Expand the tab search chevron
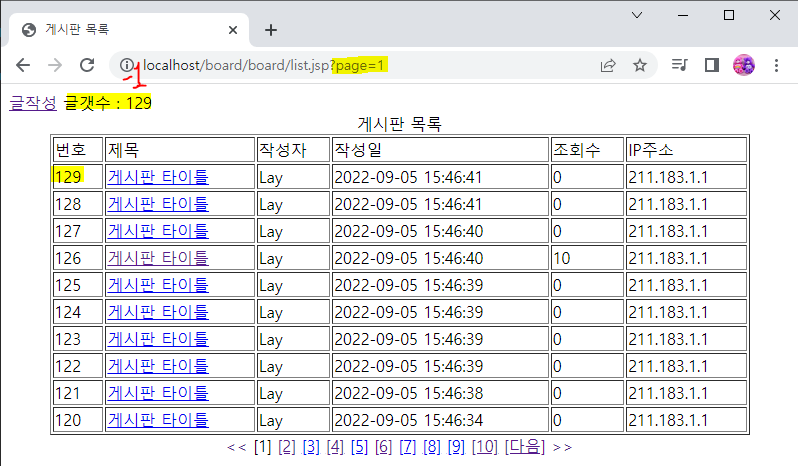 tap(637, 15)
